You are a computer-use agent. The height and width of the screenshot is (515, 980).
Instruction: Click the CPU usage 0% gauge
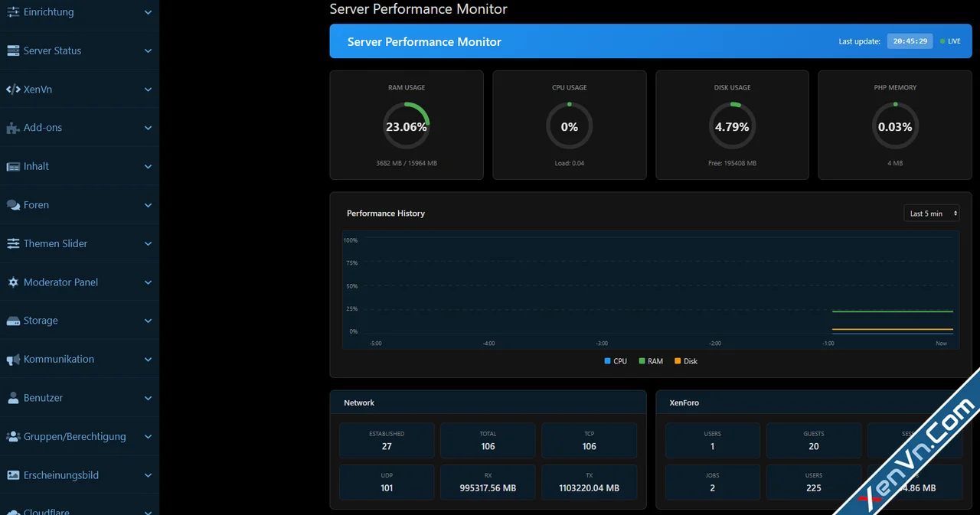570,126
